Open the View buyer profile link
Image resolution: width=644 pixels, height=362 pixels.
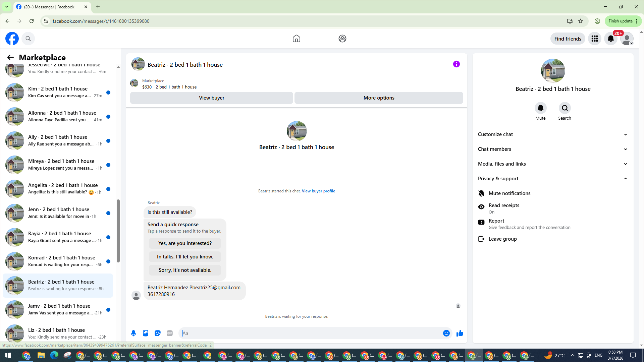click(318, 191)
